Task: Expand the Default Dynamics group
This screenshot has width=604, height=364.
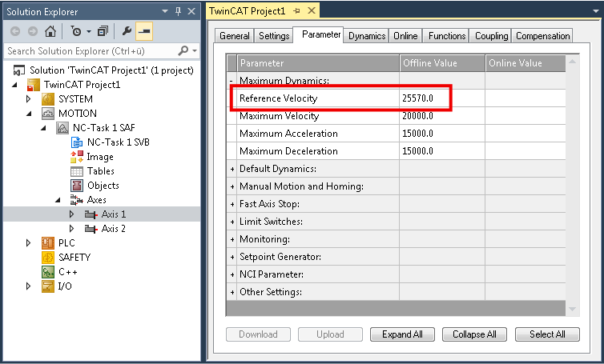Action: (x=232, y=169)
